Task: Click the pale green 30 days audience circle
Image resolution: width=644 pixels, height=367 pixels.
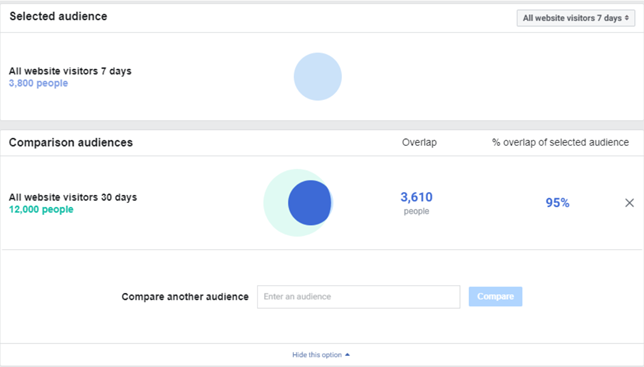Action: (275, 203)
